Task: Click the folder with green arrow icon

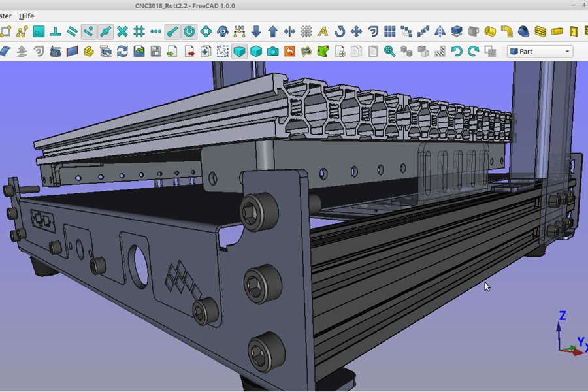Action: click(x=139, y=52)
